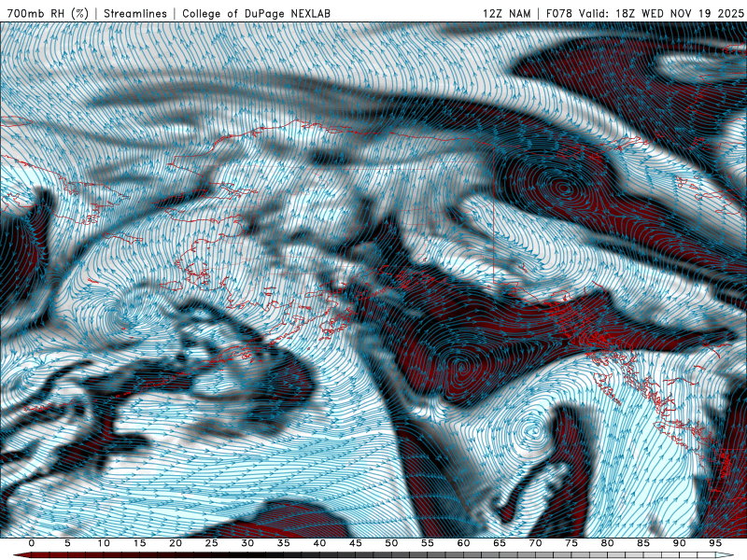Click the colorbar value "65"
Viewport: 747px width, 560px height.
[x=500, y=543]
